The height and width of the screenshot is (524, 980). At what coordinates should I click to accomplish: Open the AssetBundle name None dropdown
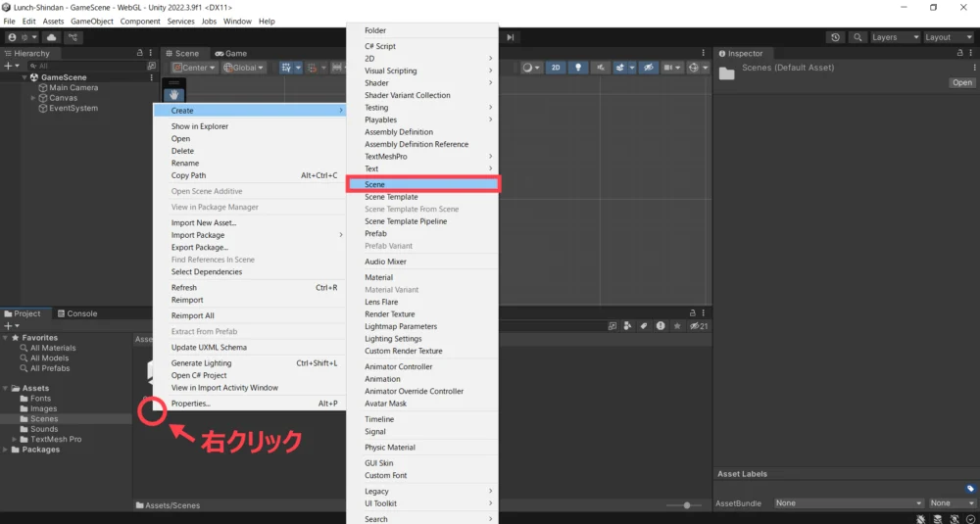tap(849, 502)
